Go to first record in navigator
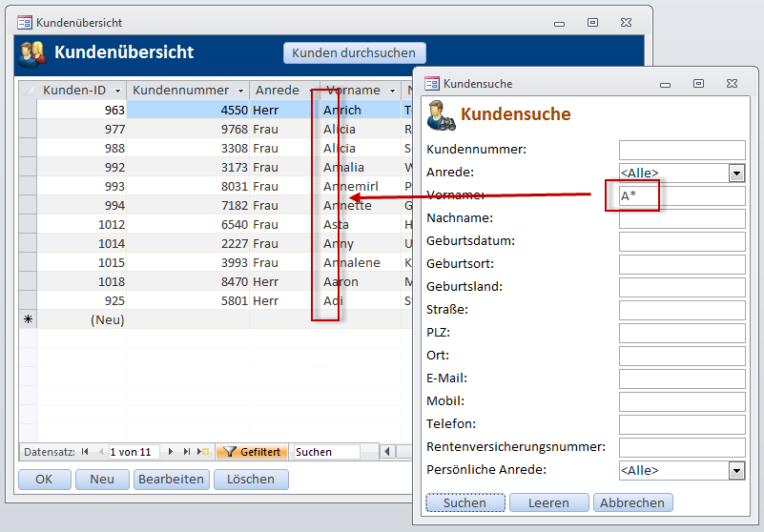The image size is (764, 532). tap(85, 452)
